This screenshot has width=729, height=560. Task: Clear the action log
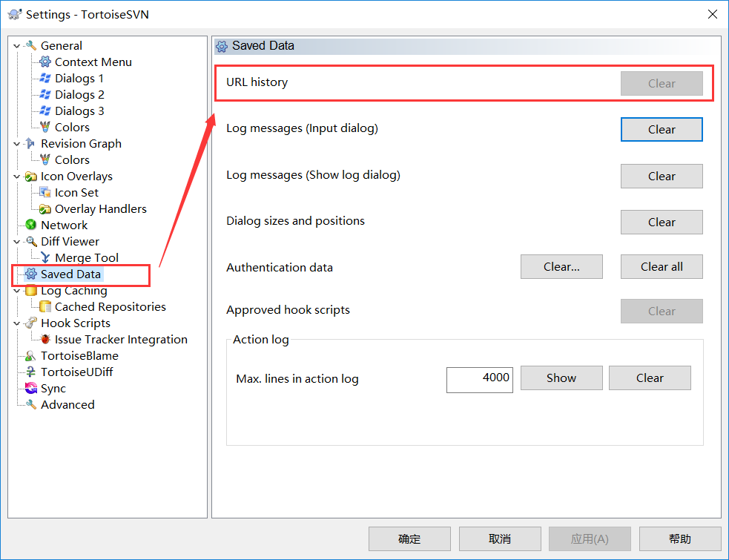coord(650,378)
